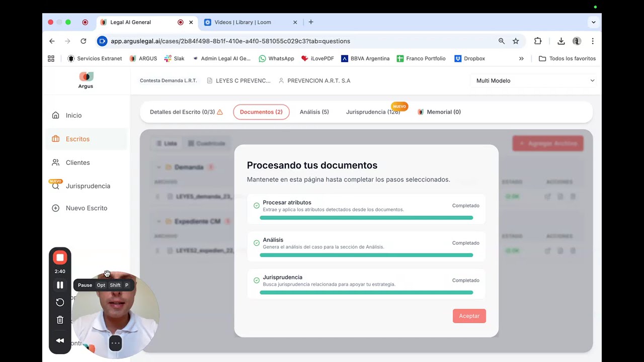Click the browser back arrow
The width and height of the screenshot is (644, 362).
point(52,41)
